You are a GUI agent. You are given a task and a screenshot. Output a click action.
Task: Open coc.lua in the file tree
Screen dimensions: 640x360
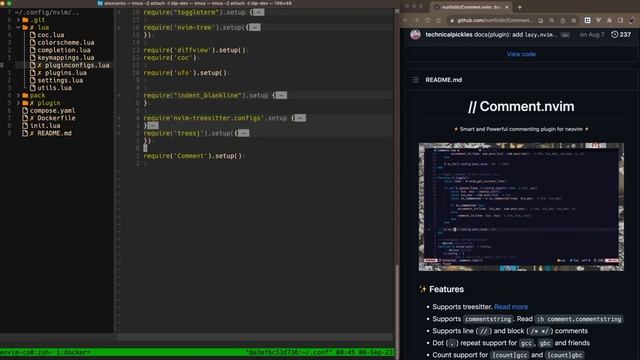(51, 35)
